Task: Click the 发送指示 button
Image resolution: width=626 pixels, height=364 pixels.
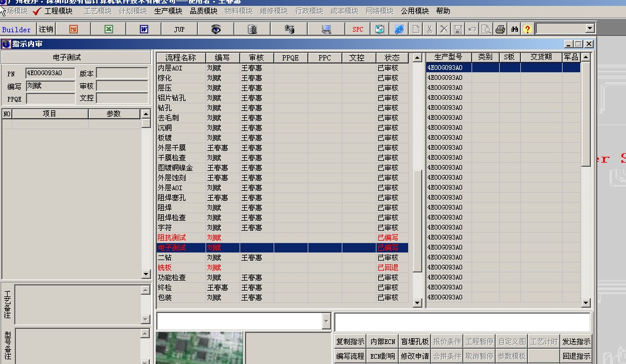Action: [576, 342]
